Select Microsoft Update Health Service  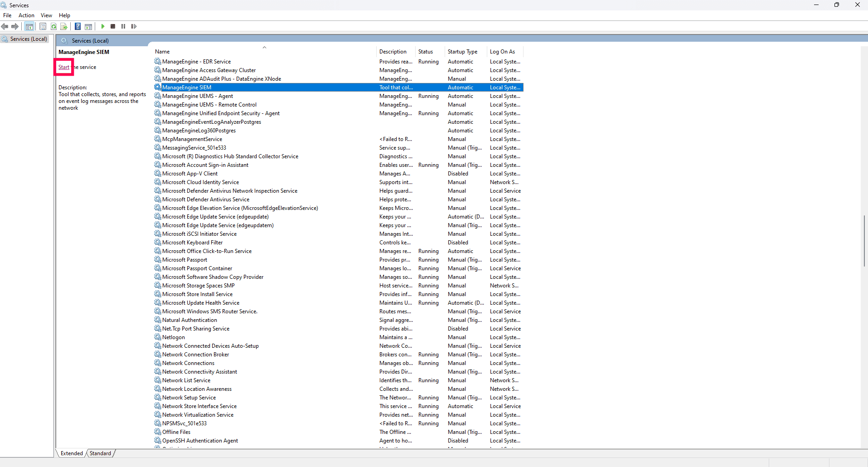339,303
